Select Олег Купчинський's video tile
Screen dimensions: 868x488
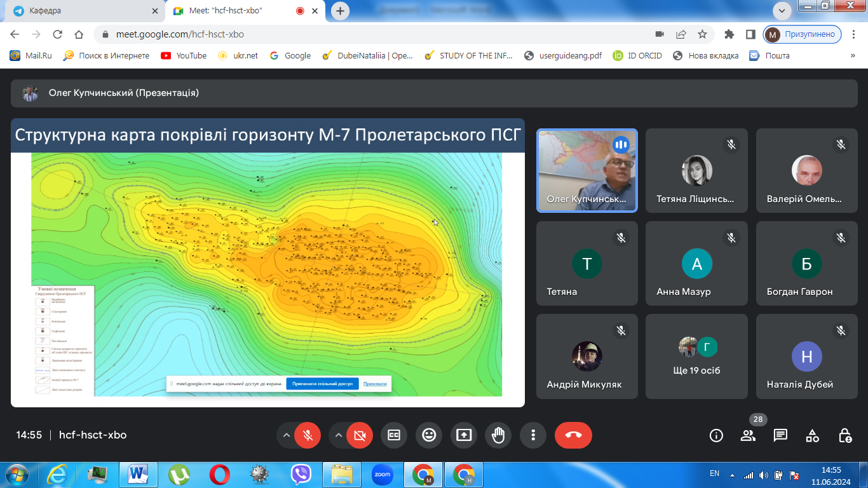[x=587, y=170]
